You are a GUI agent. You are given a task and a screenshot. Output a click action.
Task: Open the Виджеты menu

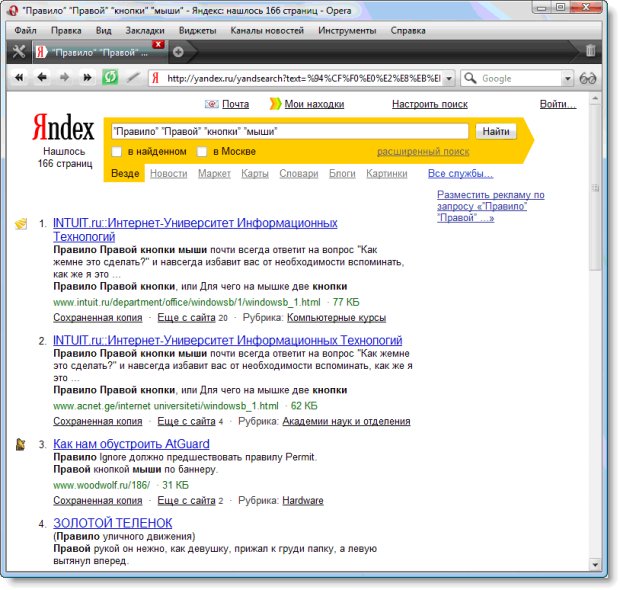pyautogui.click(x=198, y=31)
